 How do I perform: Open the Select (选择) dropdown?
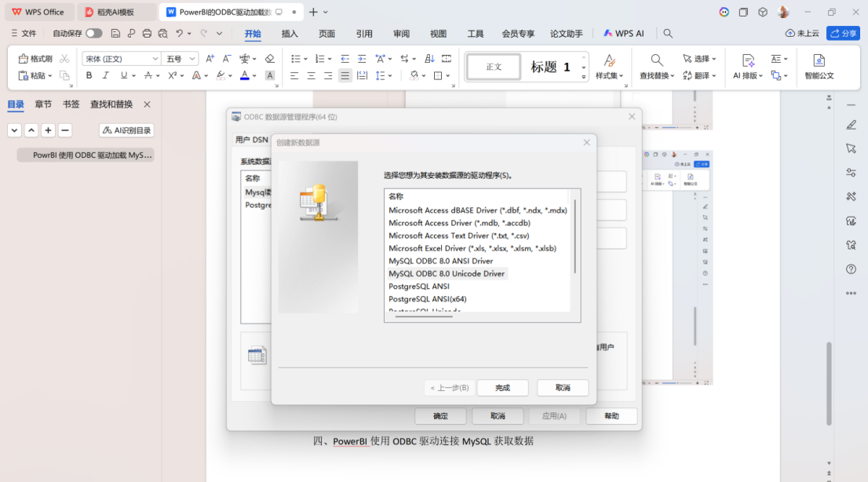pos(699,59)
